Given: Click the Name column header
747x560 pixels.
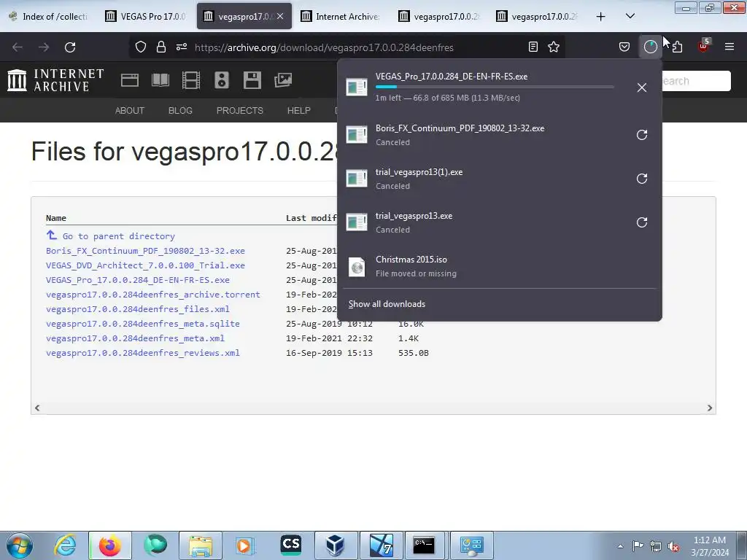Looking at the screenshot, I should click(x=56, y=218).
